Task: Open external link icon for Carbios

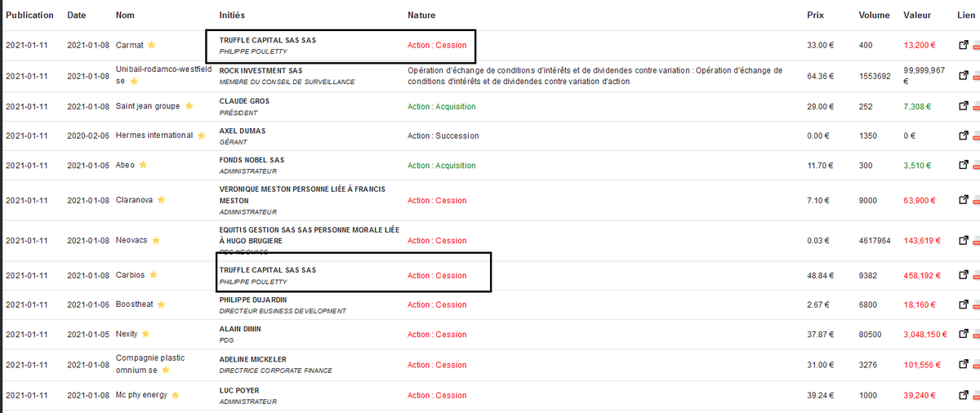Action: pyautogui.click(x=964, y=275)
